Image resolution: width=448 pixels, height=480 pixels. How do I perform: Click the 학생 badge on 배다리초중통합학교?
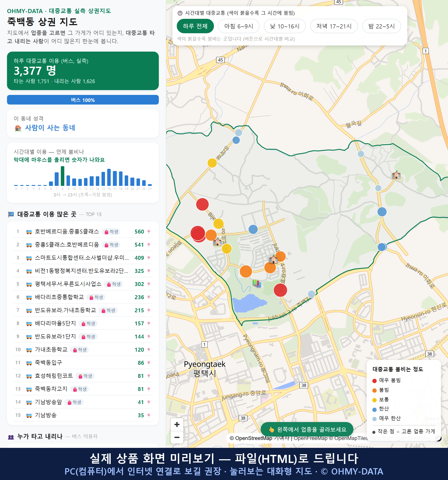[96, 297]
